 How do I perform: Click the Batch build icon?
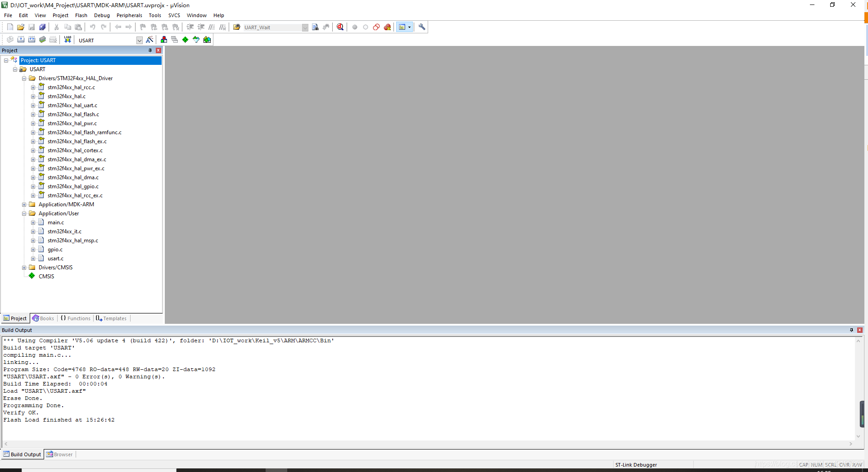point(42,40)
